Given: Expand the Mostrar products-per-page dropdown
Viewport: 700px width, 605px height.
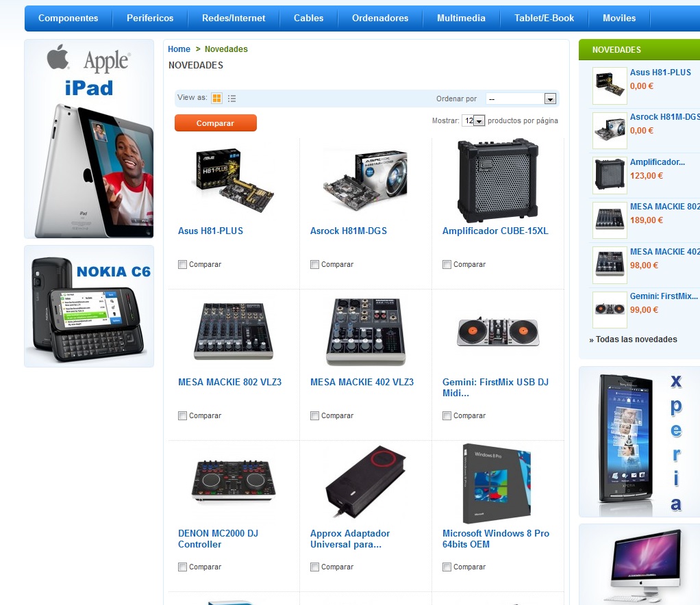Looking at the screenshot, I should pos(474,120).
